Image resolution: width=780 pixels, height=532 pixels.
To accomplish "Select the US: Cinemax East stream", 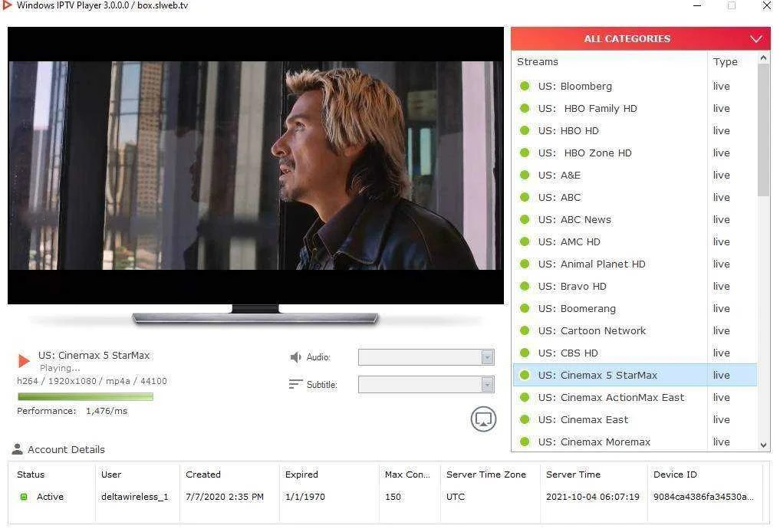I will (x=635, y=419).
